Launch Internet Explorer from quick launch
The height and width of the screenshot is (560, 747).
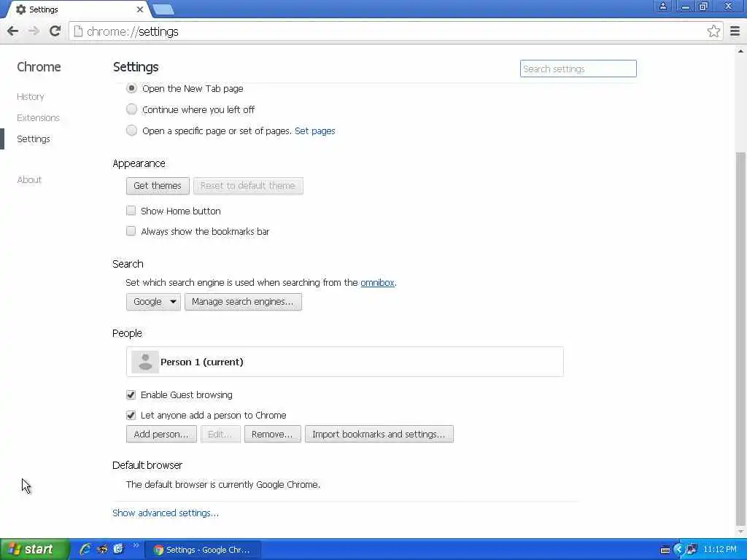pyautogui.click(x=85, y=549)
